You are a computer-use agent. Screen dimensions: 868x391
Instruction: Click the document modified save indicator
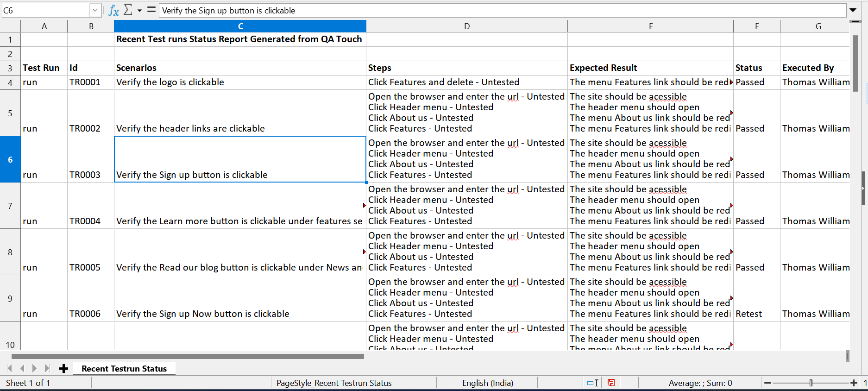(x=611, y=383)
